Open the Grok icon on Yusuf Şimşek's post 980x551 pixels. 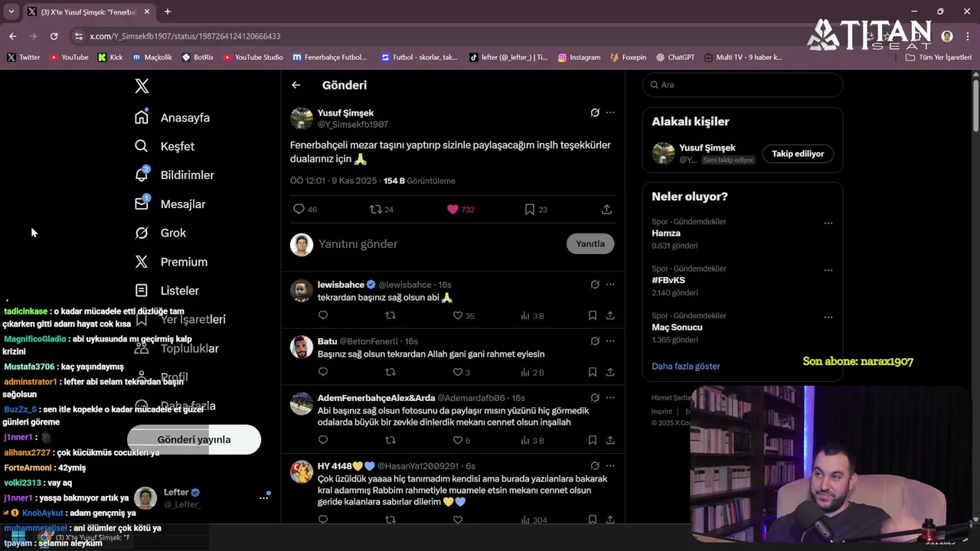point(595,112)
